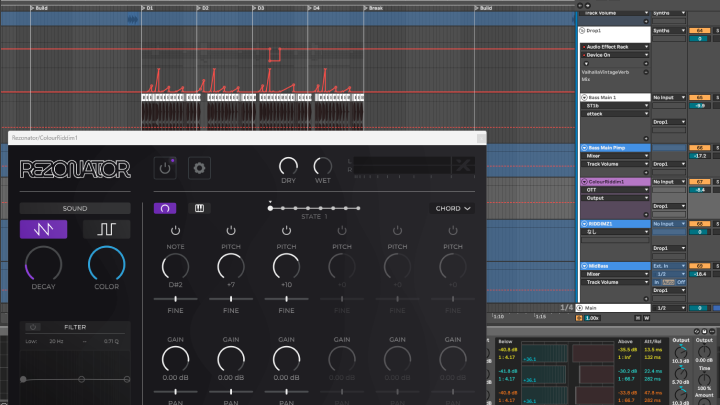720x405 pixels.
Task: Open the OTT device chooser on ColourRiddim1
Action: (x=615, y=190)
